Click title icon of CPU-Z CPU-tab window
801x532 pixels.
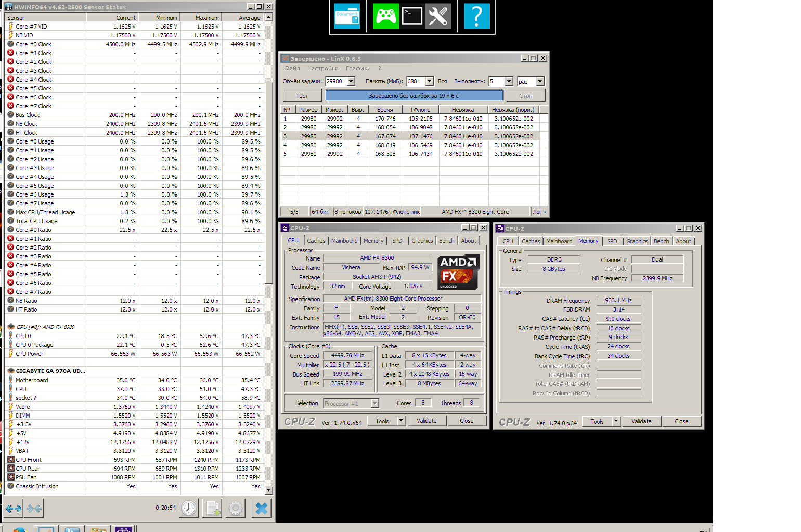pos(285,228)
